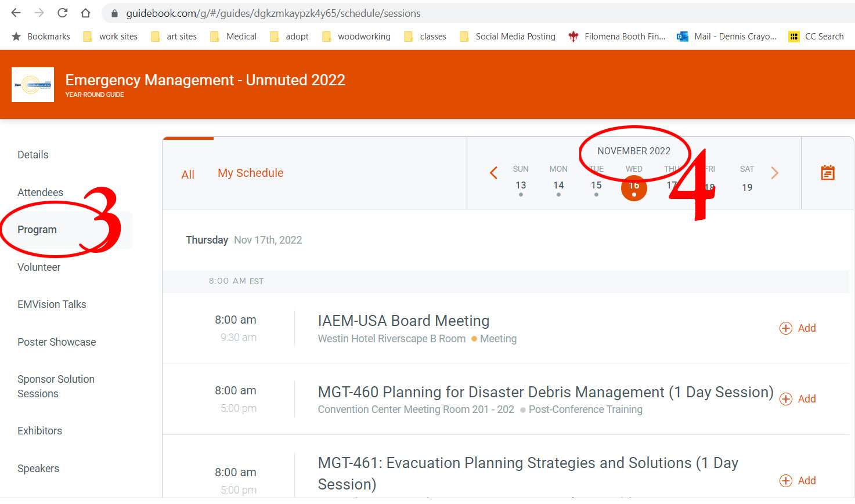This screenshot has height=504, width=855.
Task: Open the calendar view icon
Action: point(828,172)
